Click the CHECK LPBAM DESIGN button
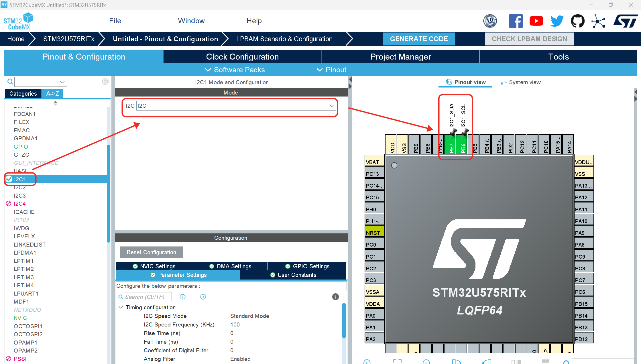Viewport: 641px width, 364px height. coord(529,39)
